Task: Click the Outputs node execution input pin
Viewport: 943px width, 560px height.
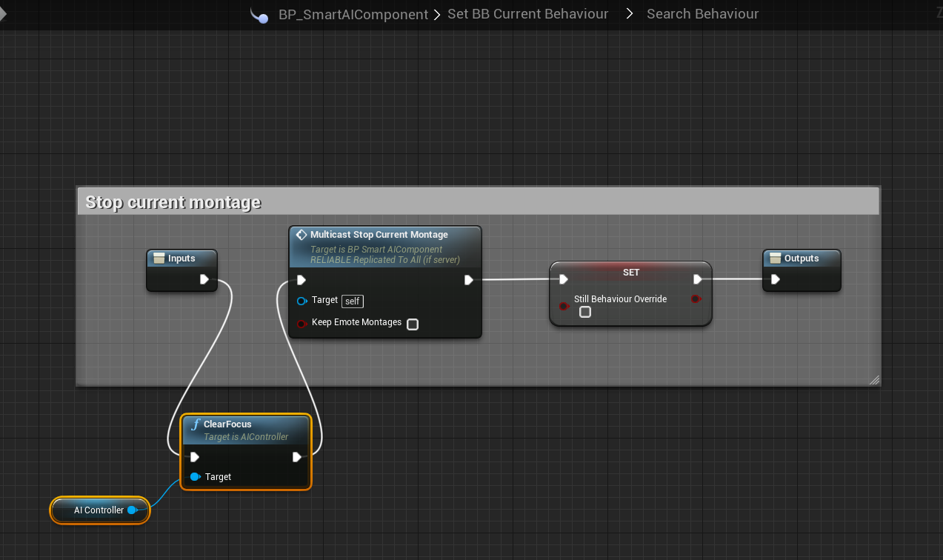Action: [775, 279]
